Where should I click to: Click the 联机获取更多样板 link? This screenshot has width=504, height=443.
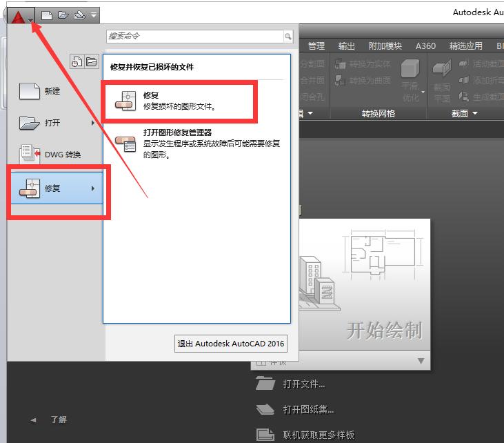tap(319, 435)
